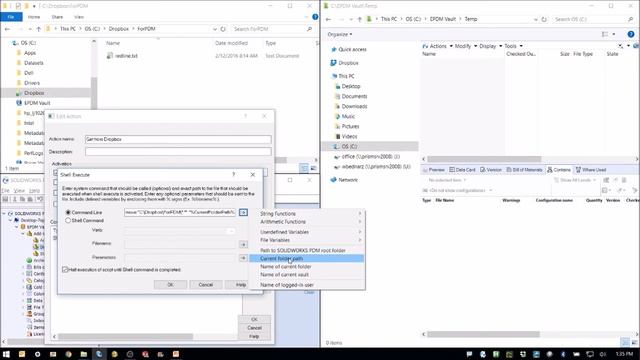Screen dimensions: 640x360
Task: Select Shell Command radio button
Action: [x=68, y=220]
